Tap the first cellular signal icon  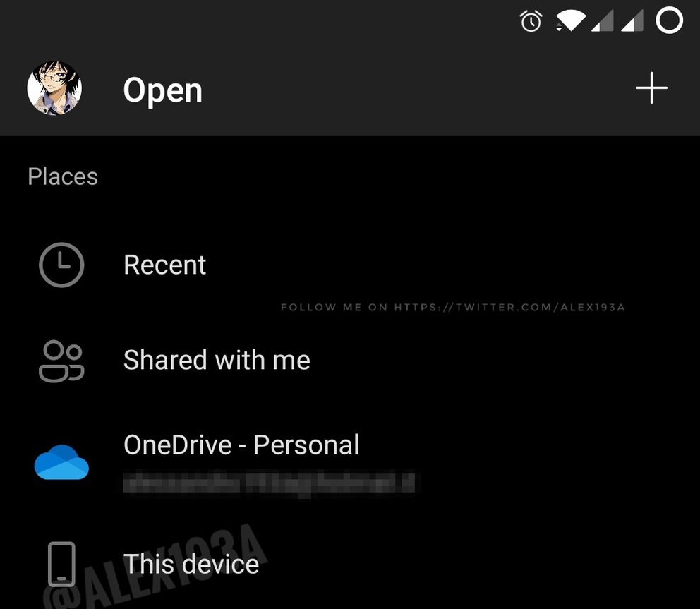point(602,21)
